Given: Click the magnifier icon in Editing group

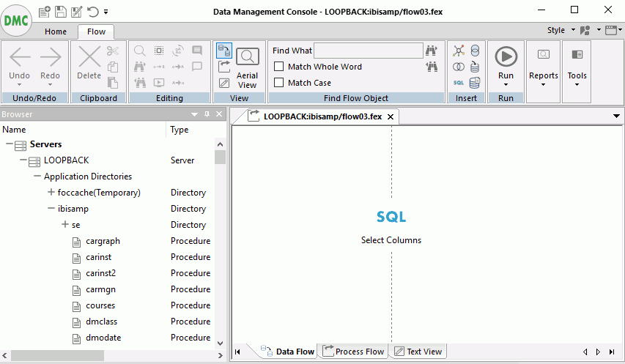Looking at the screenshot, I should pyautogui.click(x=139, y=51).
